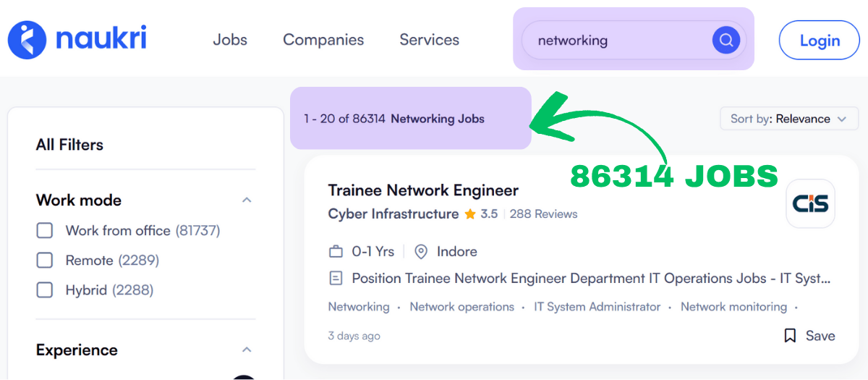Open the Jobs menu

tap(230, 40)
